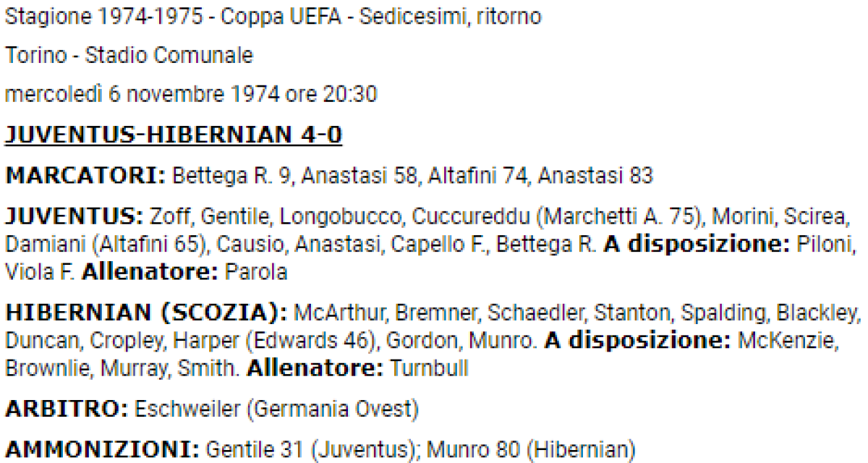Click the "JUVENTUS-HIBERNIAN 4-0" underlined heading
Image resolution: width=868 pixels, height=463 pixels.
[174, 135]
